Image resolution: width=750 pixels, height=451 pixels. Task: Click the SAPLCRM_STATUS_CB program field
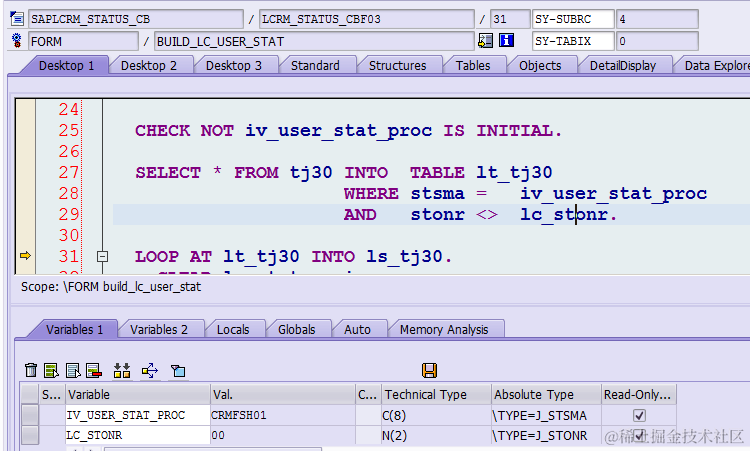[x=136, y=19]
